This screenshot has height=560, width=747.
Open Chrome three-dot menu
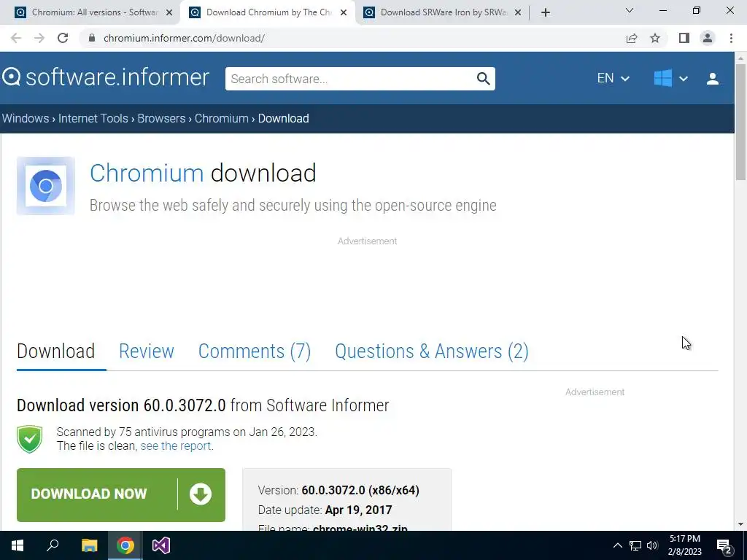pyautogui.click(x=731, y=38)
